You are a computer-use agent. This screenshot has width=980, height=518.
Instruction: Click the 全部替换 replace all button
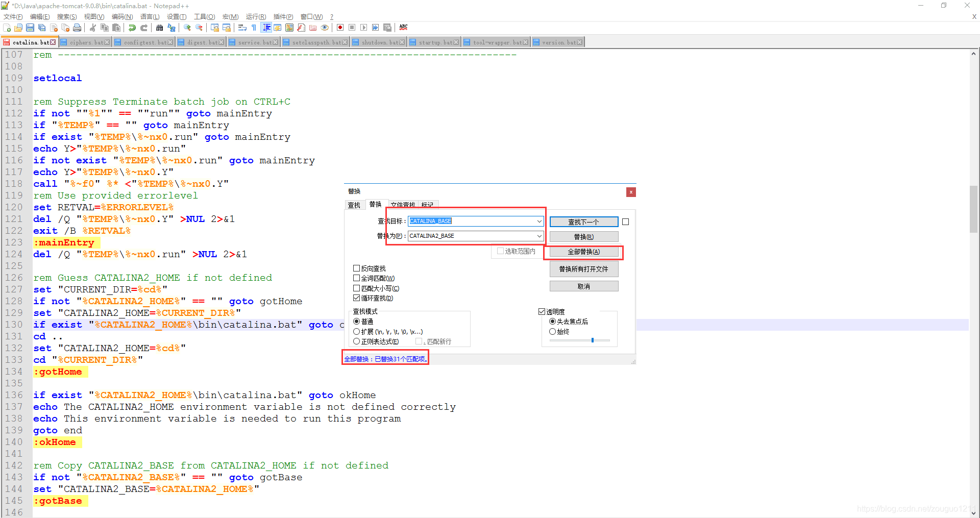coord(584,252)
